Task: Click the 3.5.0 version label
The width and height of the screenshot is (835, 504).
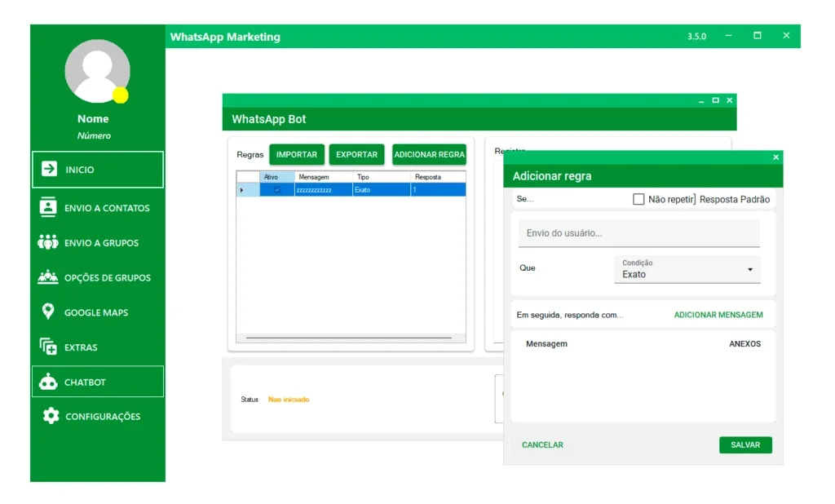Action: pyautogui.click(x=696, y=36)
